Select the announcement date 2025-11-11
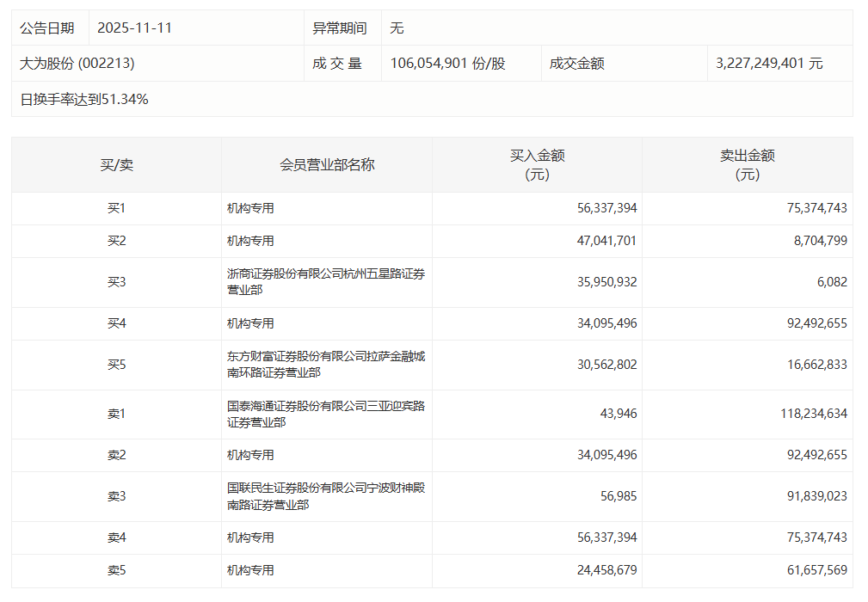Screen dimensions: 868x602 point(135,28)
